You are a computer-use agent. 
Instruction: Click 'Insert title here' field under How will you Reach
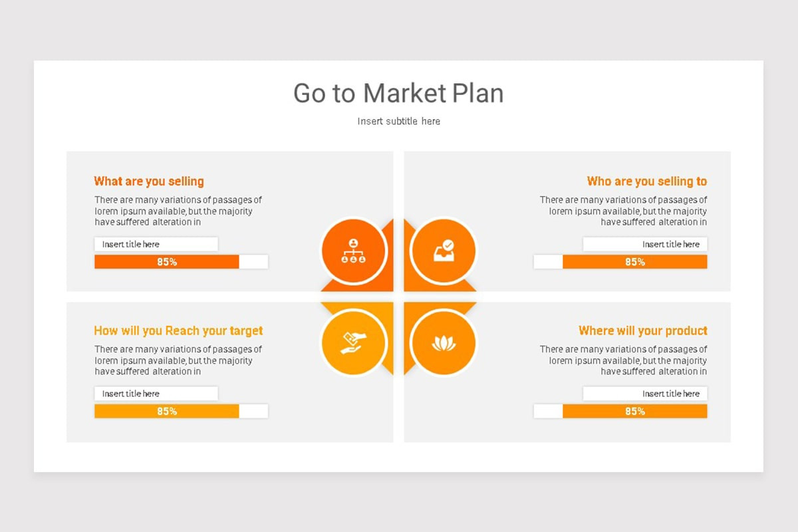156,394
